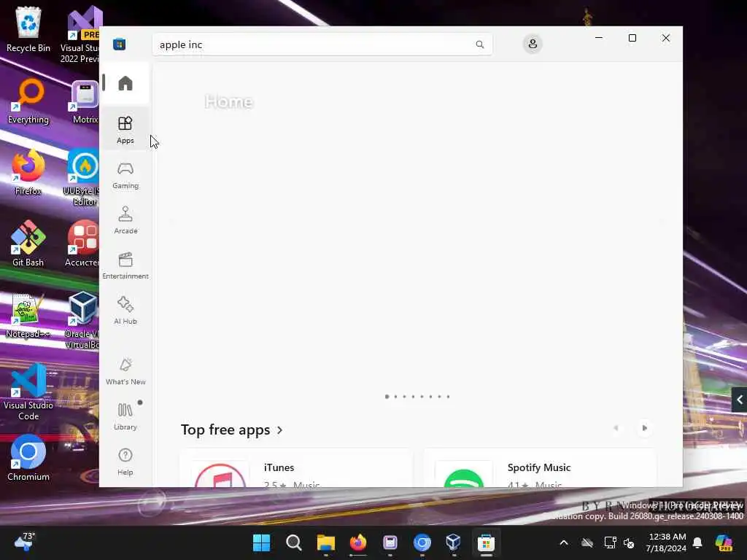This screenshot has height=560, width=747.
Task: Open Visual Studio Code desktop shortcut
Action: pyautogui.click(x=28, y=392)
